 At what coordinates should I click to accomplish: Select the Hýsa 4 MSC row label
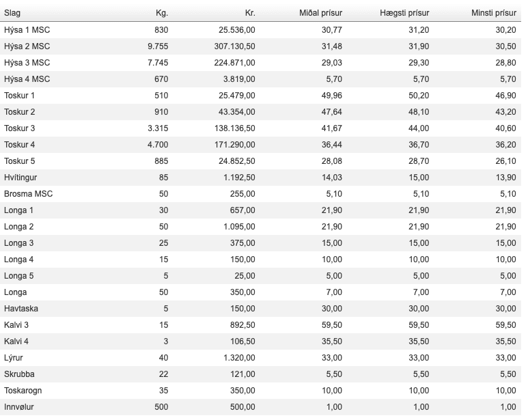pos(27,79)
